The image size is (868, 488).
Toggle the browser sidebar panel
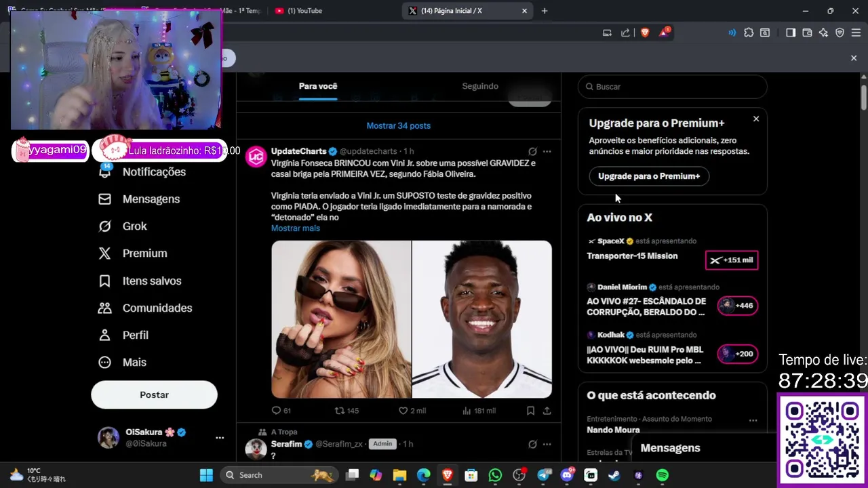click(791, 33)
